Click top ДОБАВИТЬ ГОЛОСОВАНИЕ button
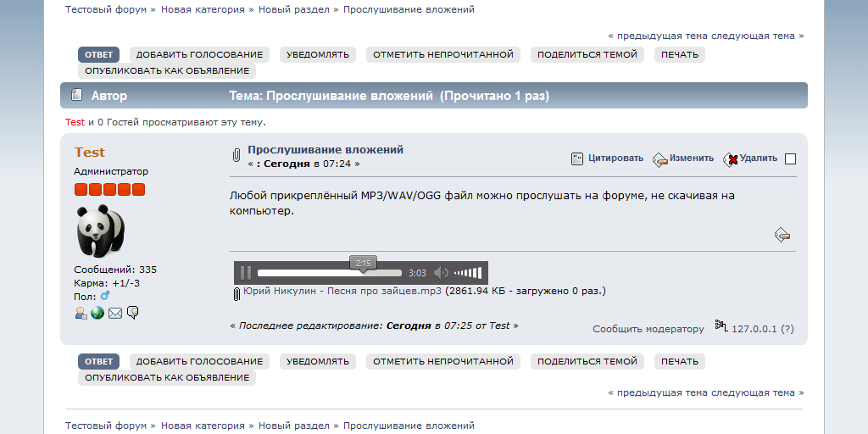Image resolution: width=868 pixels, height=434 pixels. [x=199, y=54]
